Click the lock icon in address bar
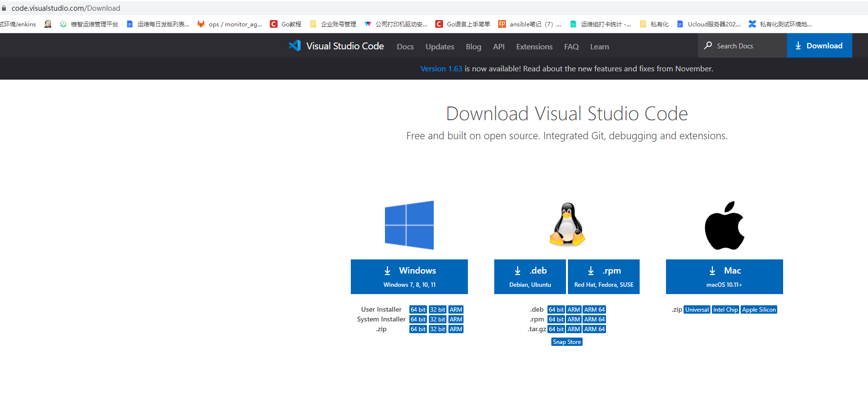 pos(4,8)
